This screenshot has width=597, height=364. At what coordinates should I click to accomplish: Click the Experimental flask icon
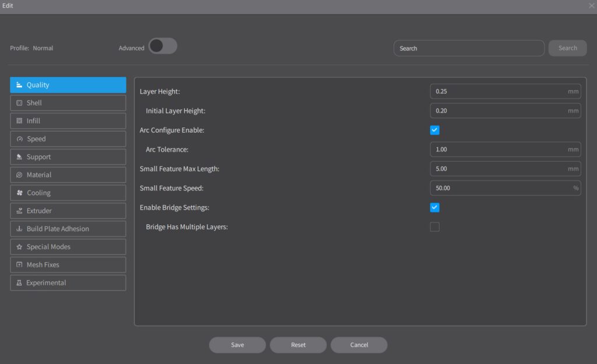point(19,283)
